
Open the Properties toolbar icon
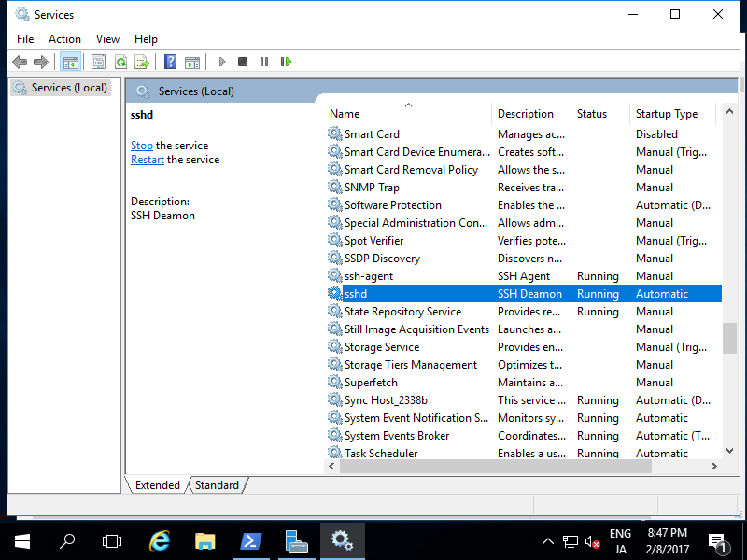[x=99, y=62]
